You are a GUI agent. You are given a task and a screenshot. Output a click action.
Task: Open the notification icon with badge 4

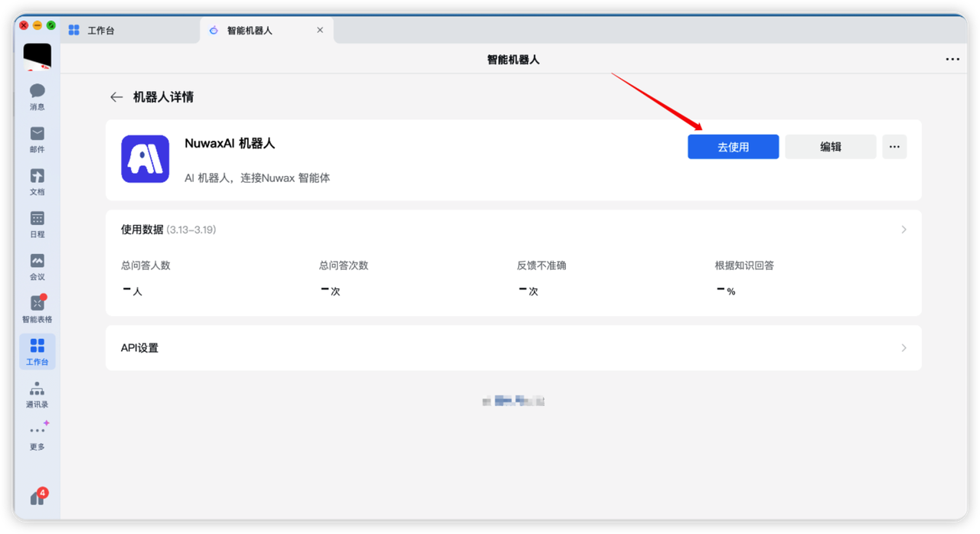pyautogui.click(x=38, y=497)
